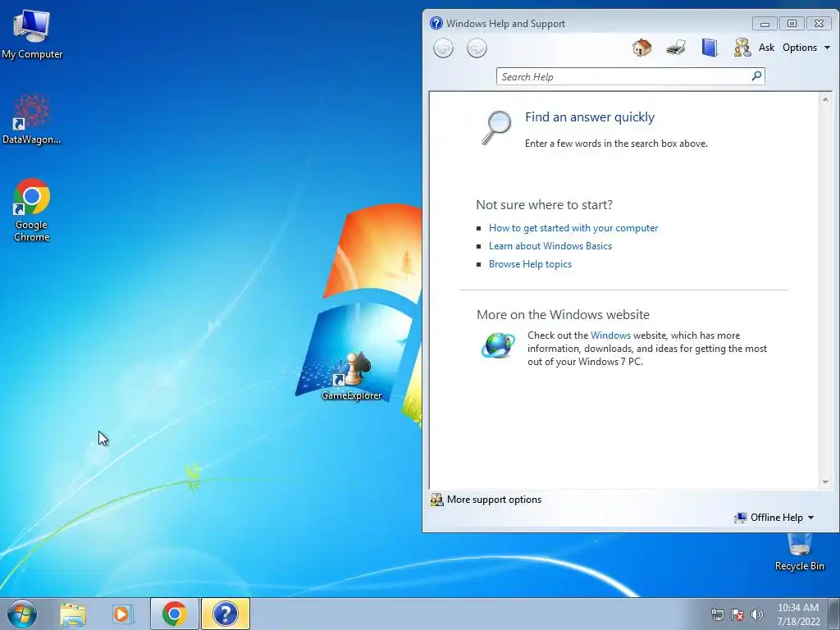Image resolution: width=840 pixels, height=630 pixels.
Task: Print the current help topic
Action: click(x=676, y=48)
